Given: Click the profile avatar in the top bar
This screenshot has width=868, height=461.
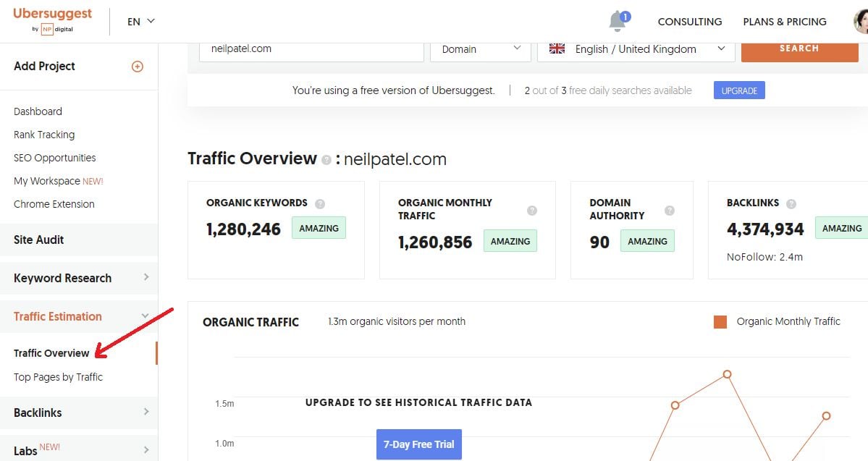Looking at the screenshot, I should [861, 22].
